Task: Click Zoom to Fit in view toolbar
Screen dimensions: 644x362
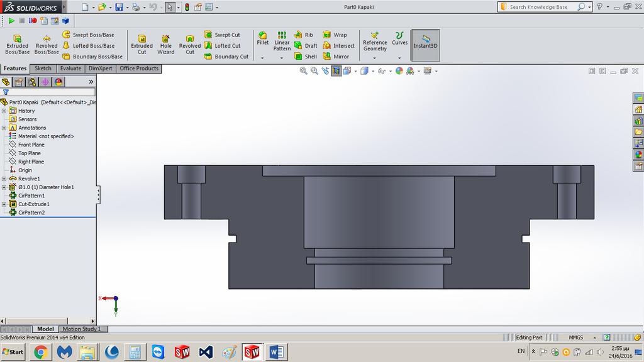Action: [x=303, y=71]
